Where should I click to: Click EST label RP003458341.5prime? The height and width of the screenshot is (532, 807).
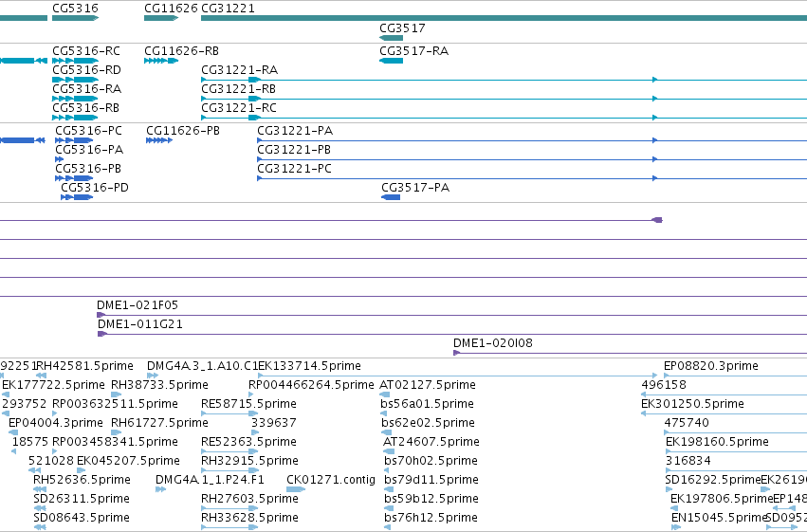(116, 442)
